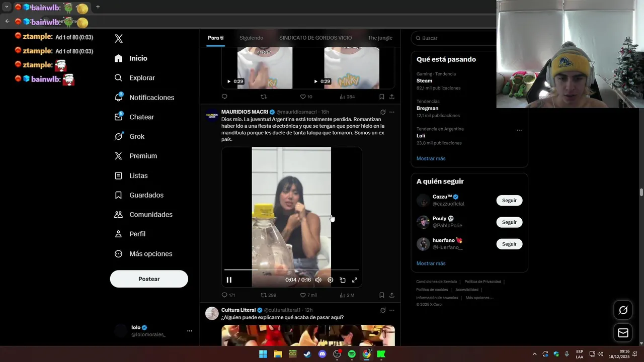Follow Pouly with the Seguir button

[x=509, y=222]
